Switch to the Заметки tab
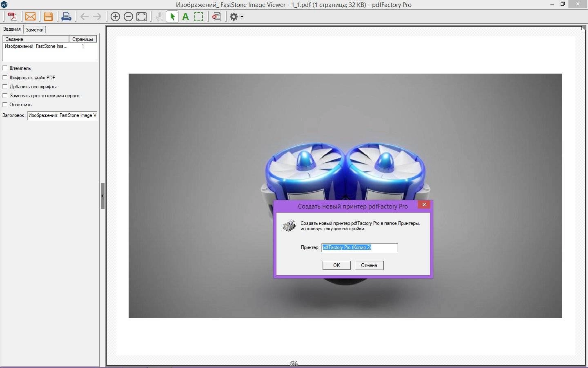This screenshot has height=368, width=588. [35, 29]
